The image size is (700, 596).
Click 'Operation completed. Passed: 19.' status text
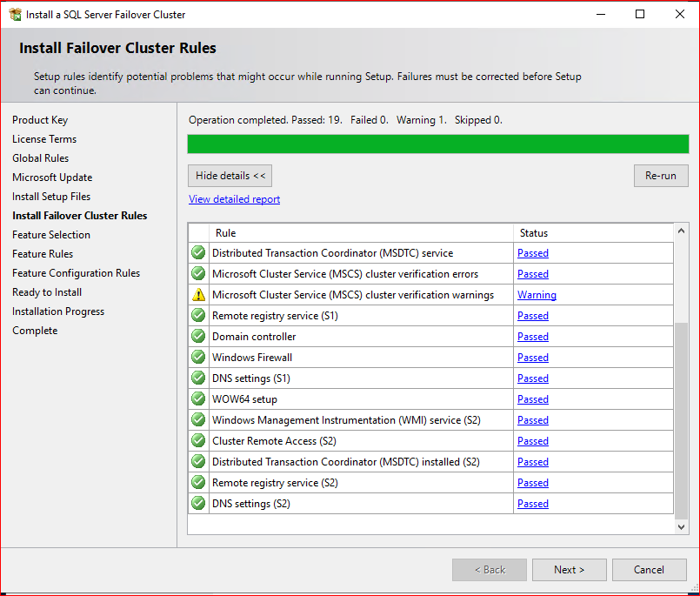click(x=265, y=120)
